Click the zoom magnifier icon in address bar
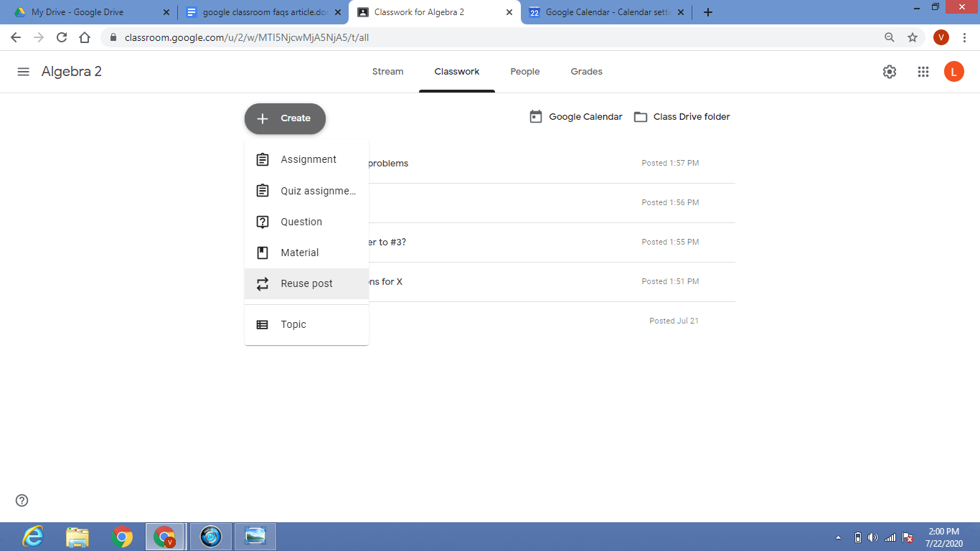Screen dimensions: 980x551 [890, 37]
